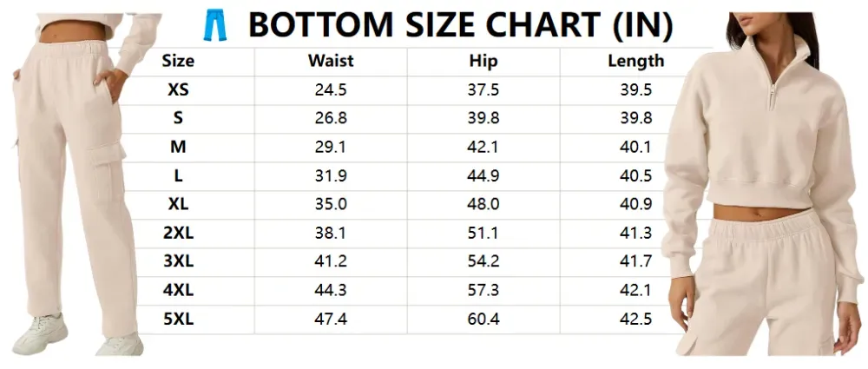
Task: Click the XS size row label
Action: [x=178, y=89]
